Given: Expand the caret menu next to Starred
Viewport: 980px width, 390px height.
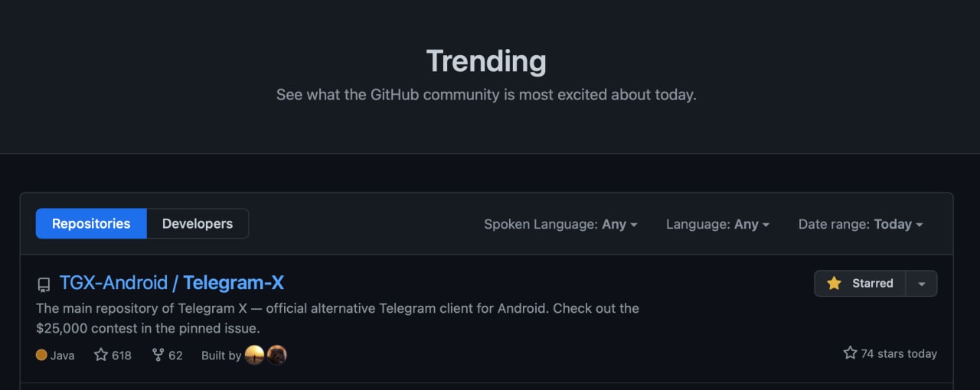Looking at the screenshot, I should pyautogui.click(x=922, y=283).
